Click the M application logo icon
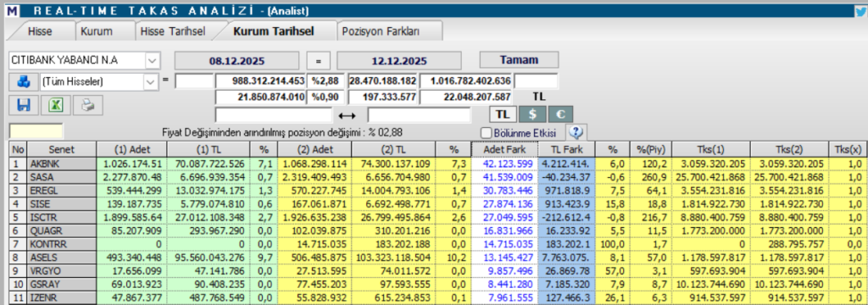 [x=12, y=11]
